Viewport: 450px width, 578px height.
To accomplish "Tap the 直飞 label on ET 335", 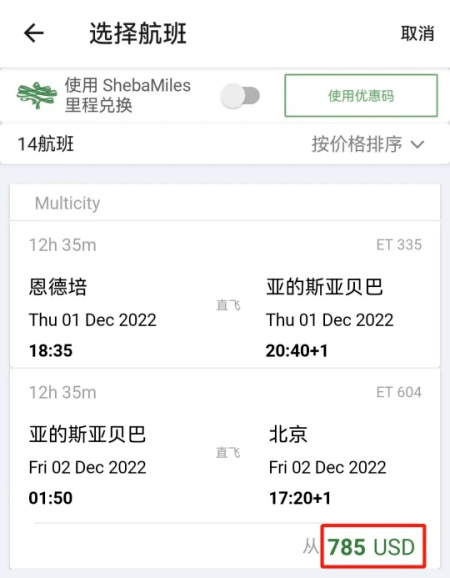I will 228,305.
